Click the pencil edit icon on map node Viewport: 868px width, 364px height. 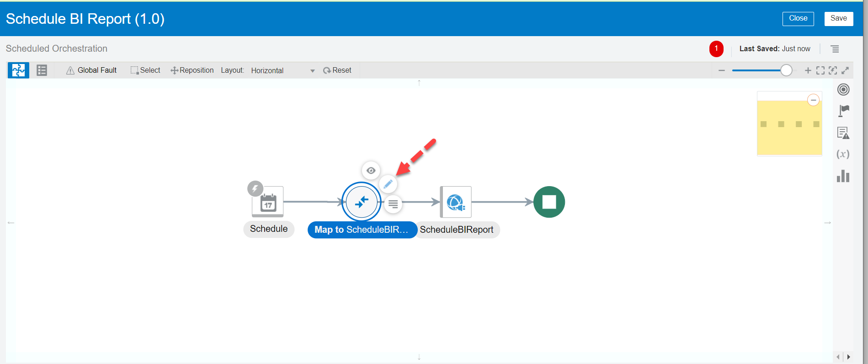(x=388, y=184)
